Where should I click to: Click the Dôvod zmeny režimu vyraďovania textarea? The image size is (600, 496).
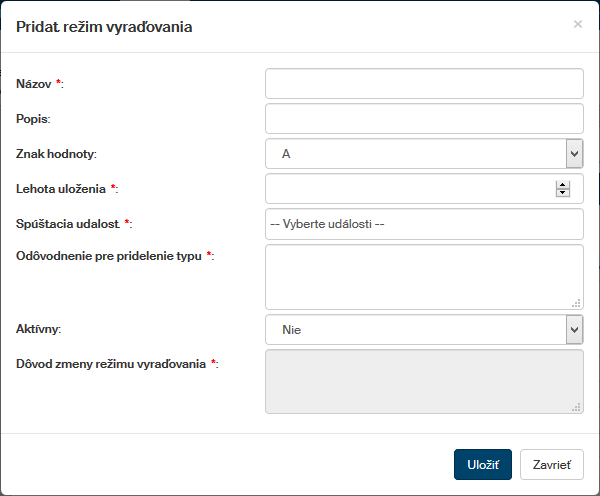[x=423, y=381]
